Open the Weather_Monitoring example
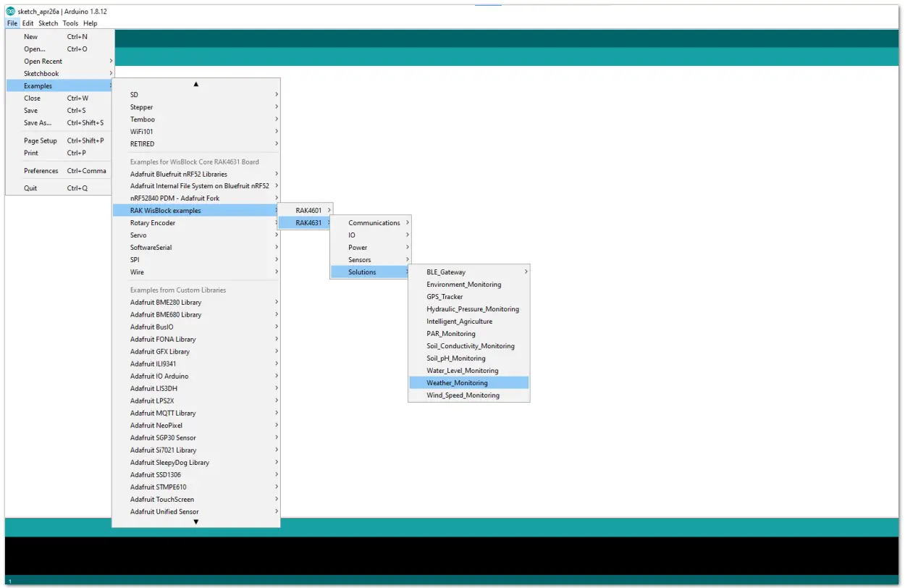905x588 pixels. coord(469,383)
